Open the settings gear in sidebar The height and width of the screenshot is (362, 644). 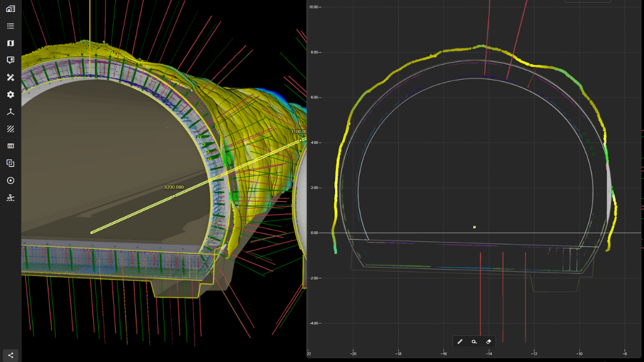[10, 94]
